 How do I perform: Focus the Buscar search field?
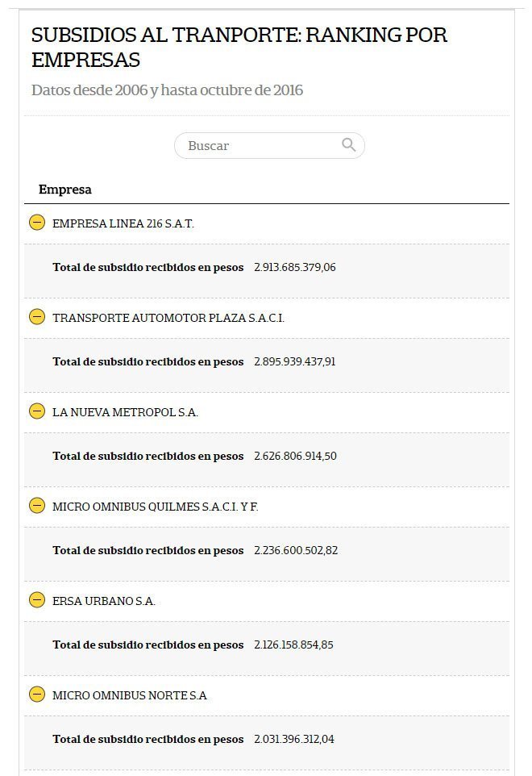tap(269, 145)
